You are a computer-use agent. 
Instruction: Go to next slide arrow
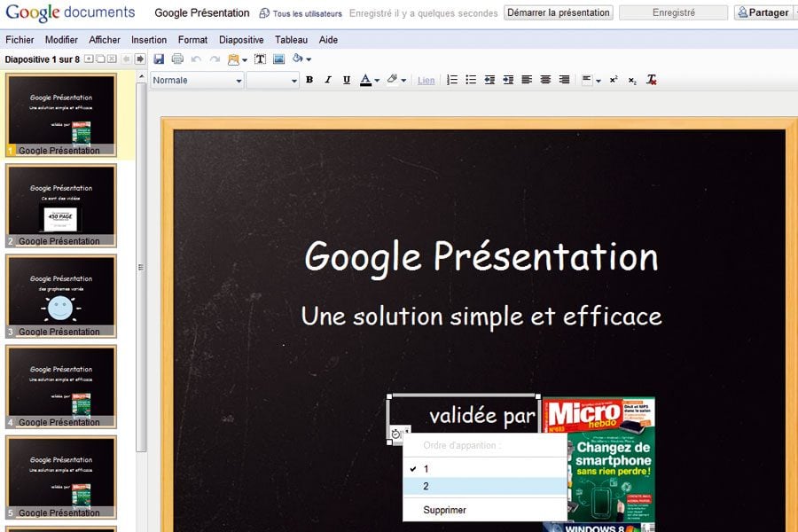pos(139,59)
